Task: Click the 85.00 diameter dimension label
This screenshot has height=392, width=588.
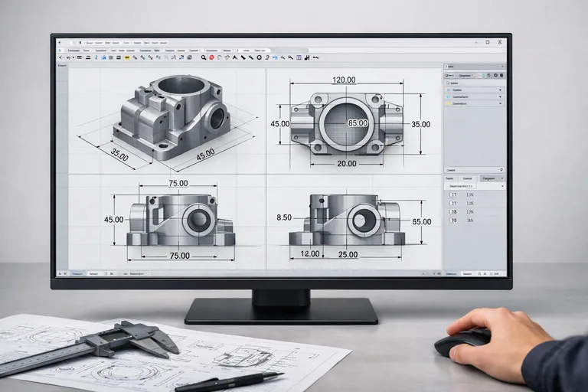Action: [358, 123]
